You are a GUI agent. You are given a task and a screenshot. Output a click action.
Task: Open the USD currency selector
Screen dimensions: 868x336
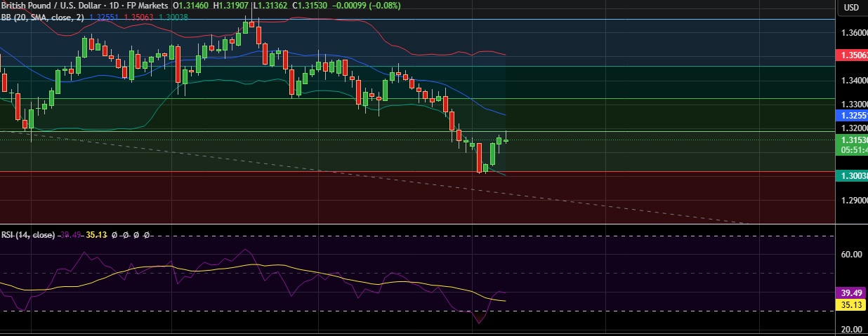(x=851, y=7)
